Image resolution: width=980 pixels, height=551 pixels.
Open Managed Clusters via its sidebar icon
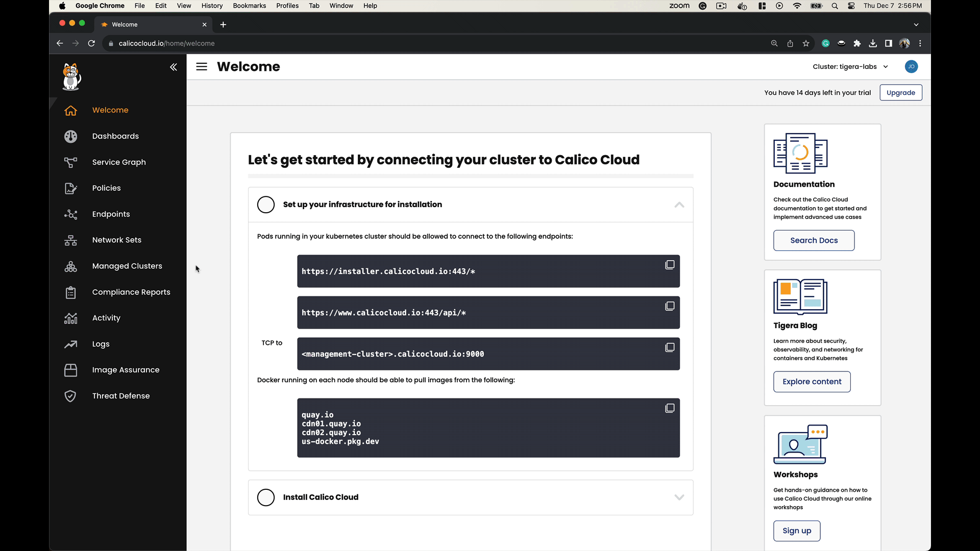click(x=71, y=266)
